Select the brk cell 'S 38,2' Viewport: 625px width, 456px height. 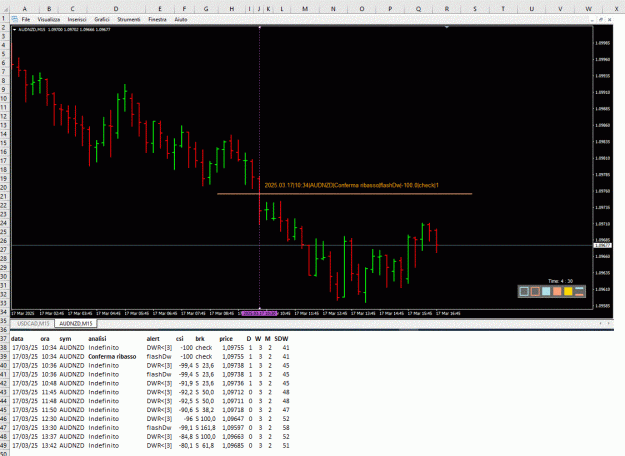[x=205, y=410]
